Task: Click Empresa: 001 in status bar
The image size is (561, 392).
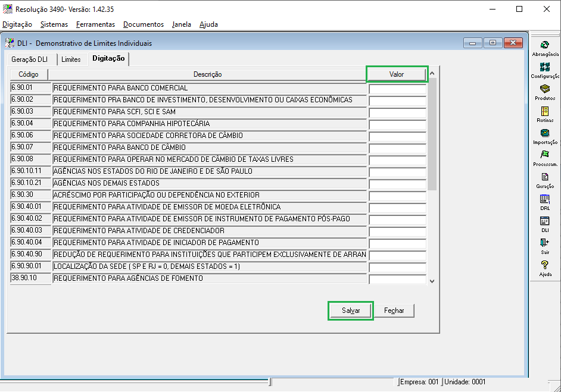Action: pos(419,382)
